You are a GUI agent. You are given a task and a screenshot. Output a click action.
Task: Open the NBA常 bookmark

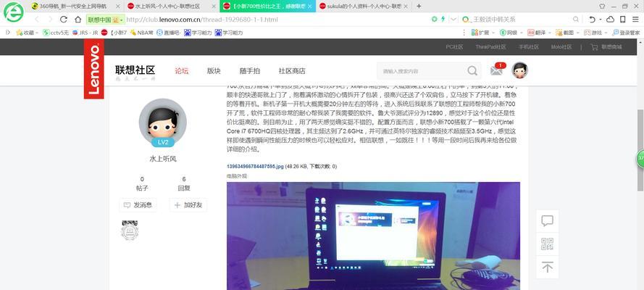(x=142, y=33)
